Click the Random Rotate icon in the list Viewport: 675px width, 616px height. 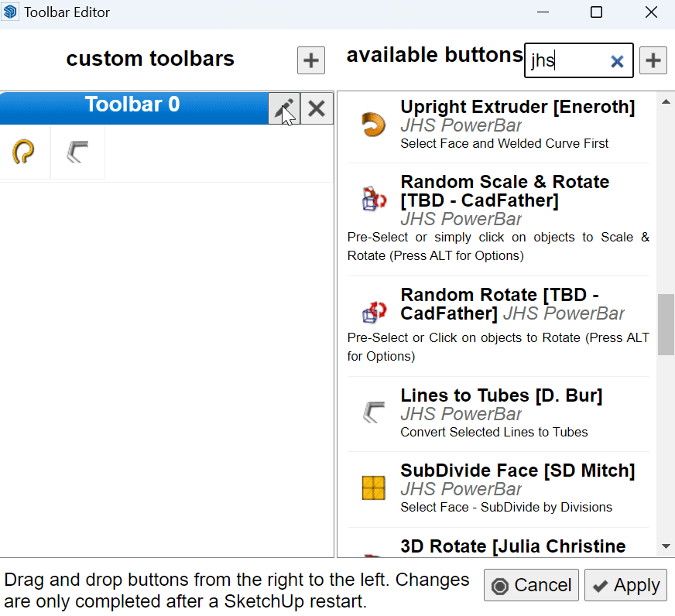coord(374,312)
